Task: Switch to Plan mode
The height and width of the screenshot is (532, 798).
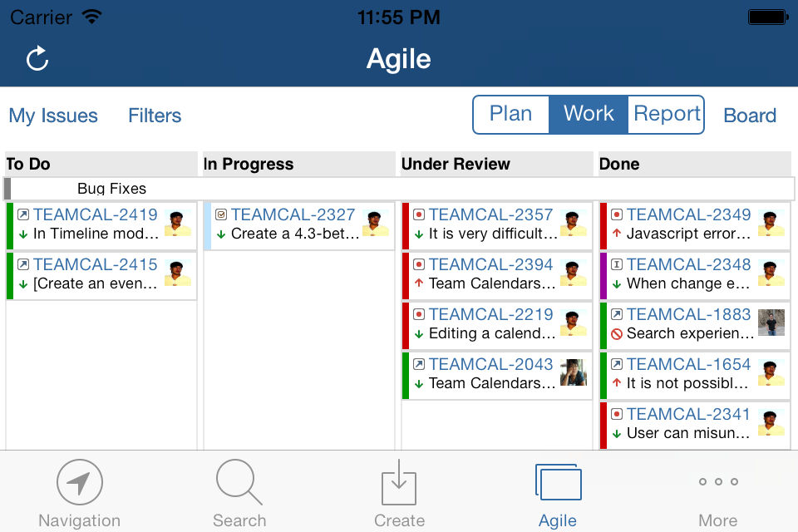Action: point(510,114)
